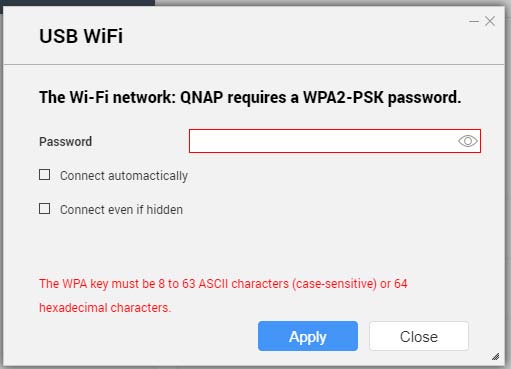Click the 'QNAP' network name in heading

(x=201, y=97)
